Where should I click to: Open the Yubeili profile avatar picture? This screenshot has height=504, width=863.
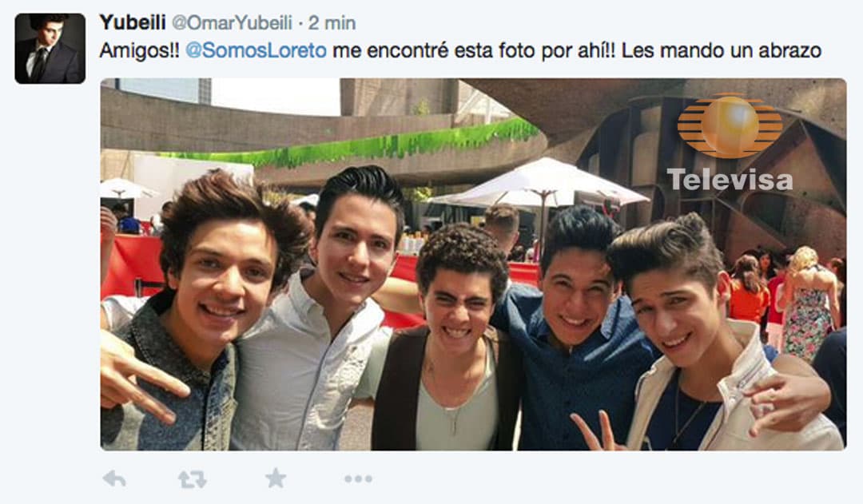click(50, 49)
